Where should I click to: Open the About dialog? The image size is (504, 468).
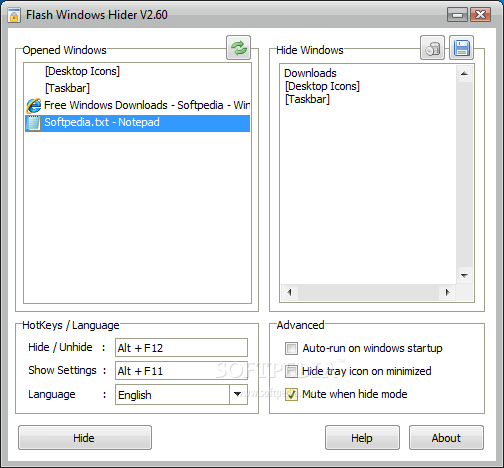click(x=446, y=438)
